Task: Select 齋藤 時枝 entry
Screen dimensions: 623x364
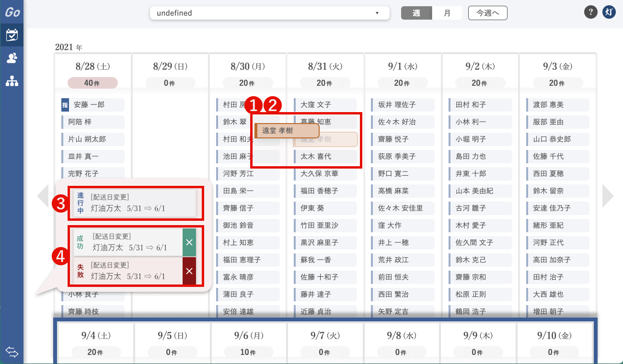Action: coord(92,312)
